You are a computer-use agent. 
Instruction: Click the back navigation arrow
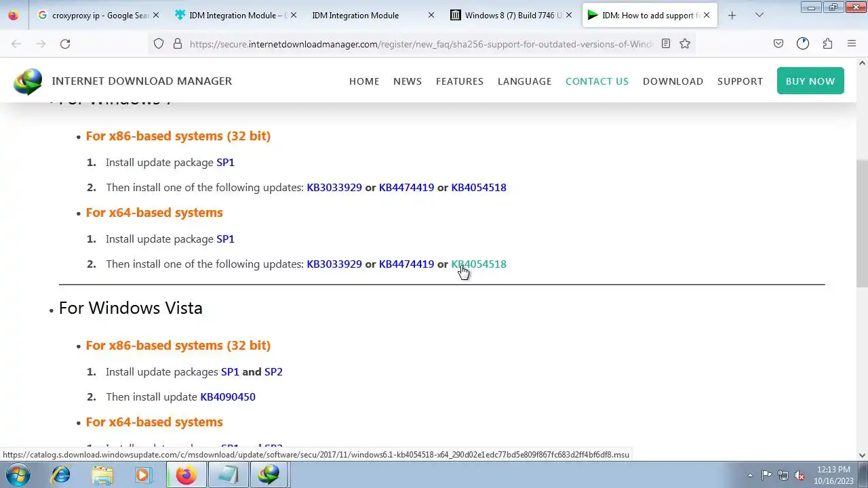tap(16, 43)
